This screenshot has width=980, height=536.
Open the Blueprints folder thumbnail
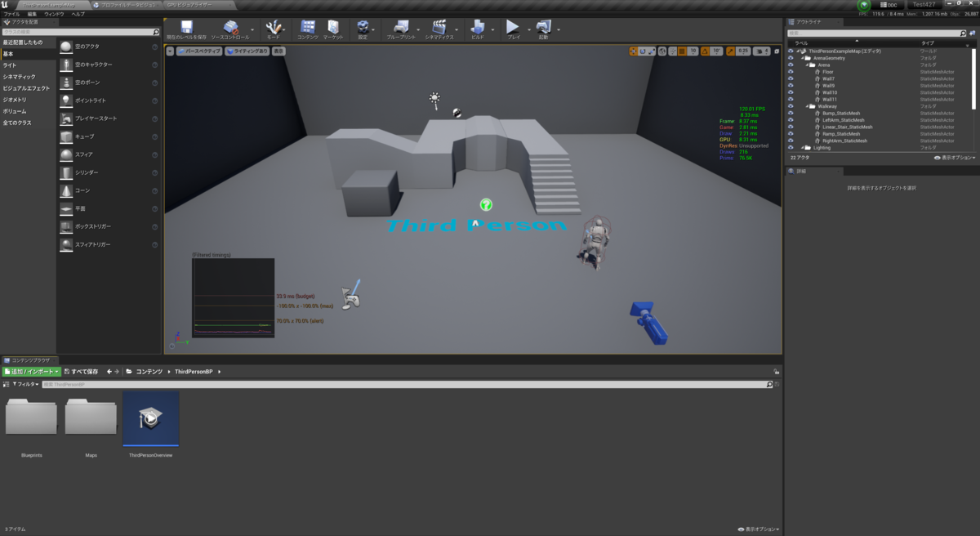[31, 417]
